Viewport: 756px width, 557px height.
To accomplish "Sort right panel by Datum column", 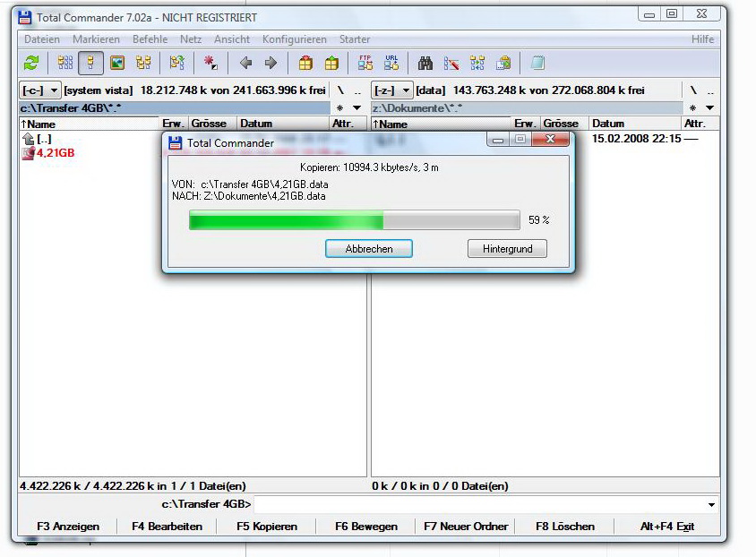I will (635, 124).
